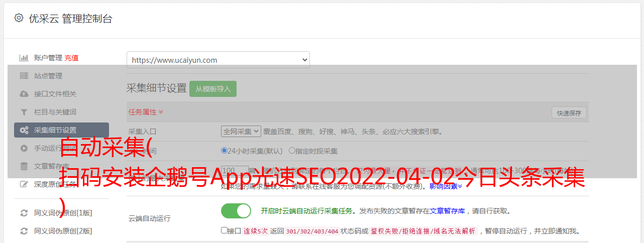This screenshot has height=243, width=644.
Task: Click the edit icon beside 深度原创任务
Action: 24,184
